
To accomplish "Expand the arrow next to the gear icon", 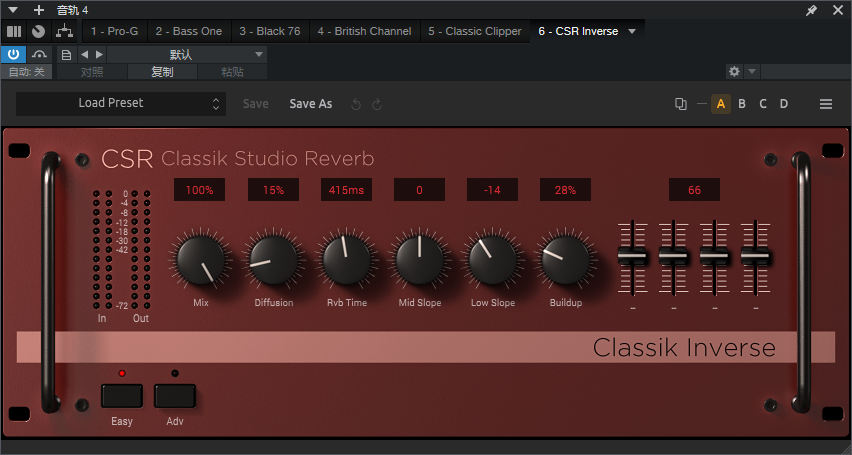I will click(751, 71).
